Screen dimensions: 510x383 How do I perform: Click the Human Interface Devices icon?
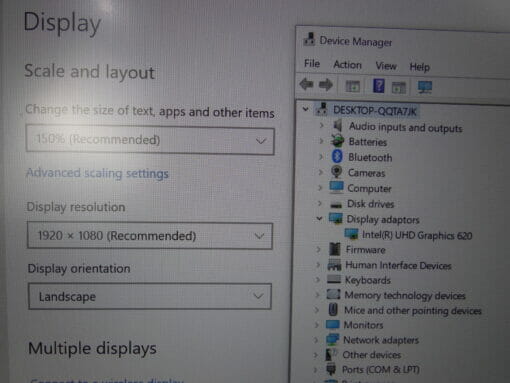(x=334, y=265)
